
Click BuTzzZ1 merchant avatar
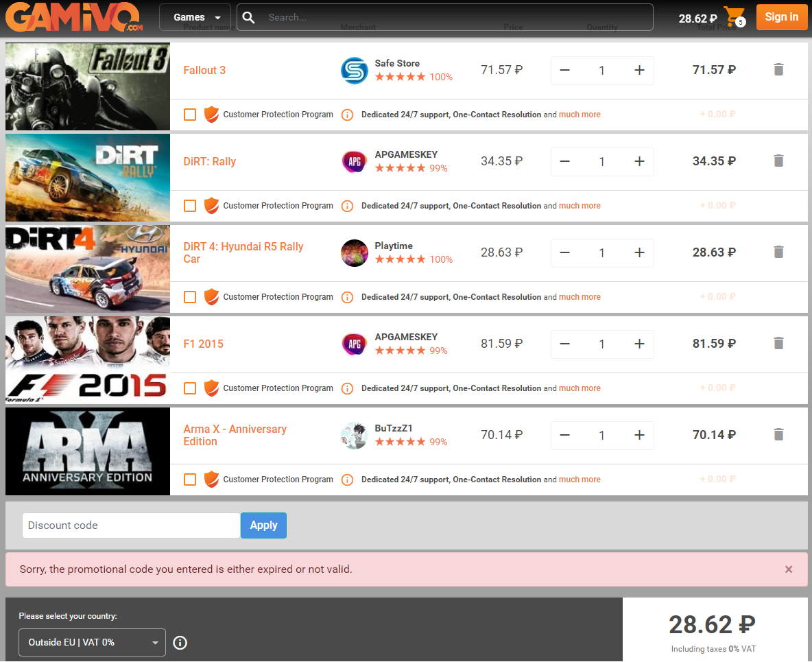[x=354, y=435]
